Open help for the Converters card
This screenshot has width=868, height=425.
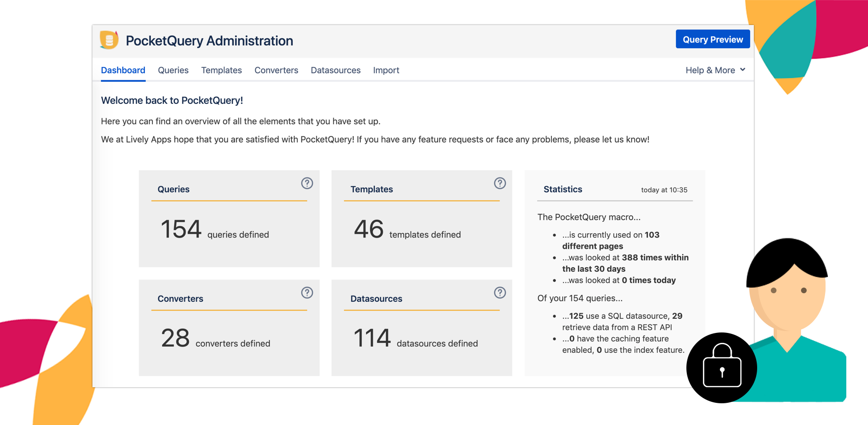(x=307, y=293)
